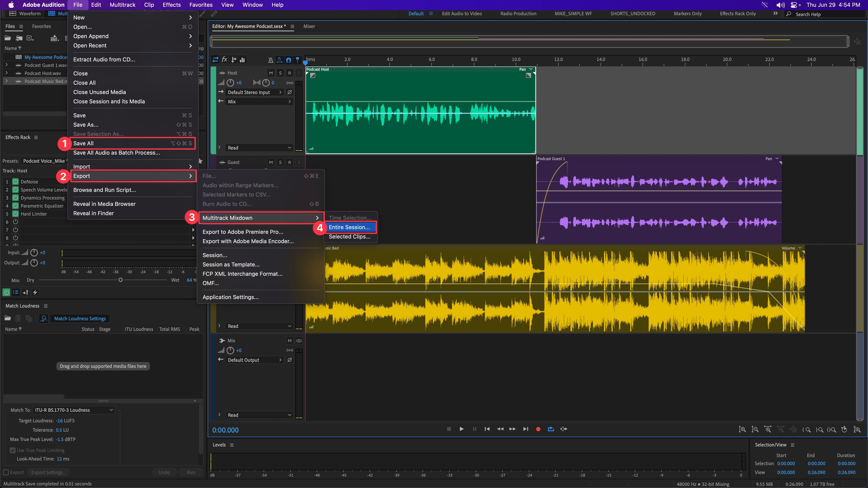Adjust the Dry/Wet Mix slider handle

point(120,280)
